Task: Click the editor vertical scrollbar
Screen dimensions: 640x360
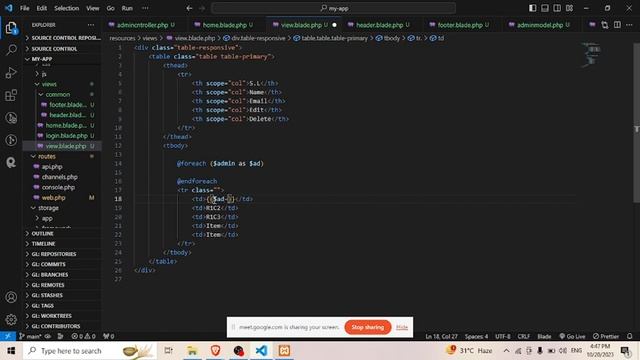Action: pyautogui.click(x=636, y=122)
